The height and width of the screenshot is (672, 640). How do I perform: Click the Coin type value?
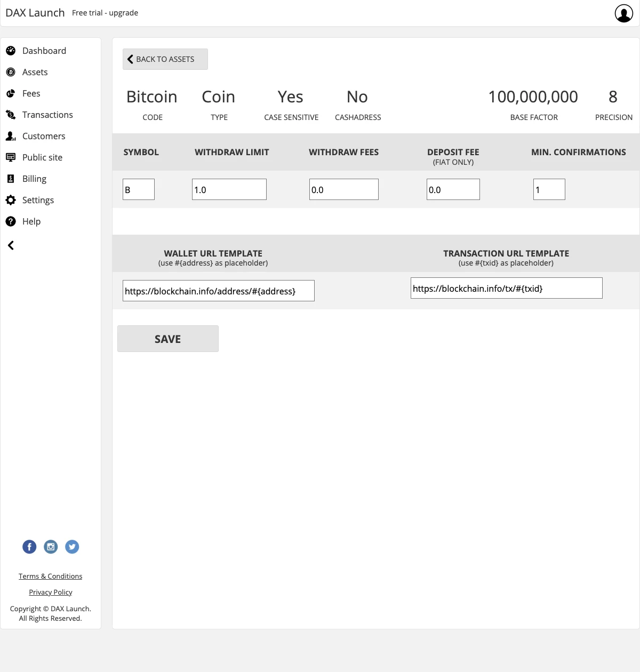tap(219, 97)
